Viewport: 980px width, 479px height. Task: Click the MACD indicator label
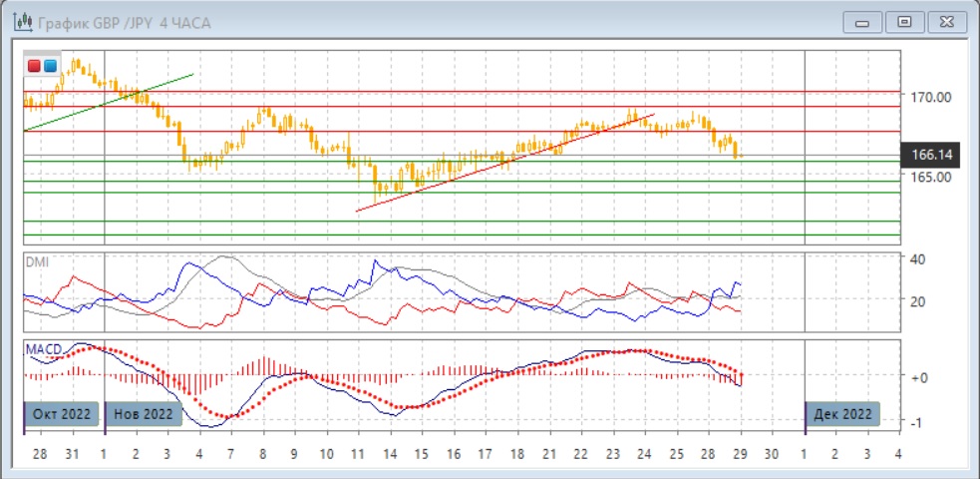[x=45, y=348]
